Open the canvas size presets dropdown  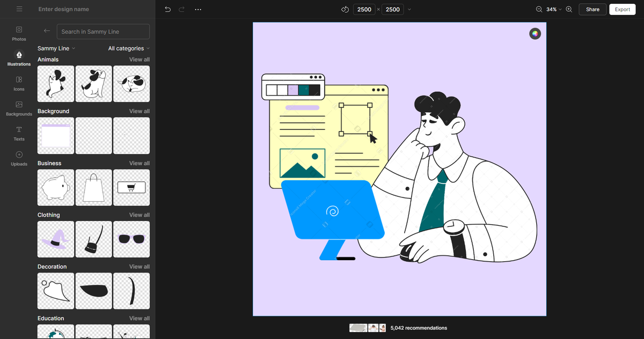tap(410, 9)
